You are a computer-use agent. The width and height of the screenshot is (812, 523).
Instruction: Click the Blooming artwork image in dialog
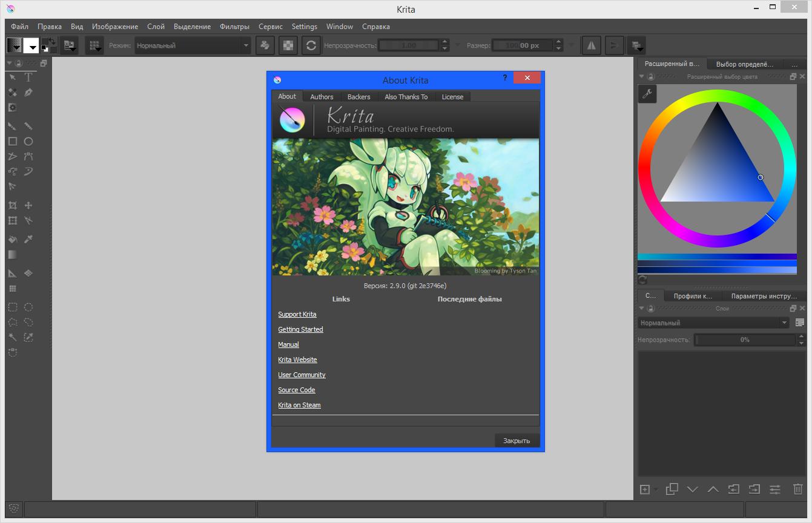(x=405, y=207)
